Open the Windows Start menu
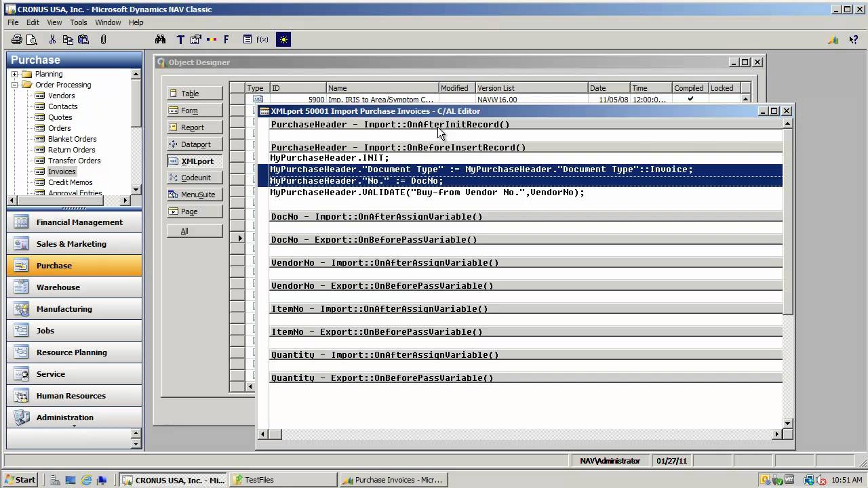Image resolution: width=868 pixels, height=488 pixels. [x=20, y=480]
